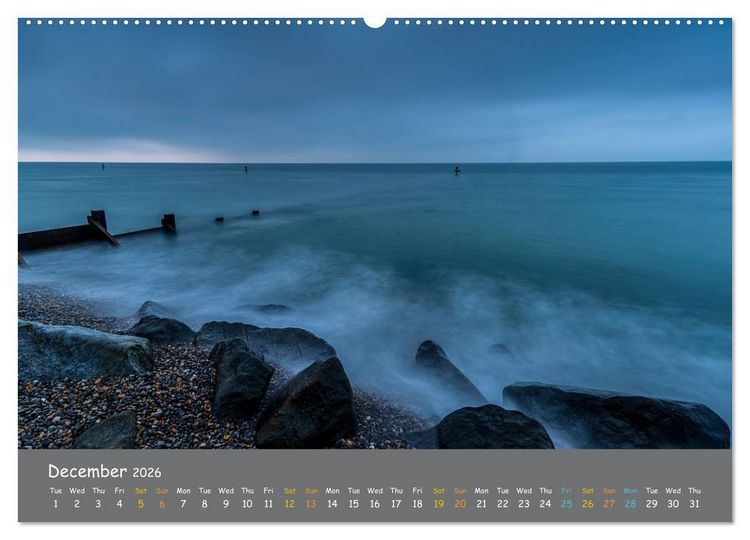This screenshot has width=750, height=540.
Task: Click the 2026 year label
Action: 147,473
